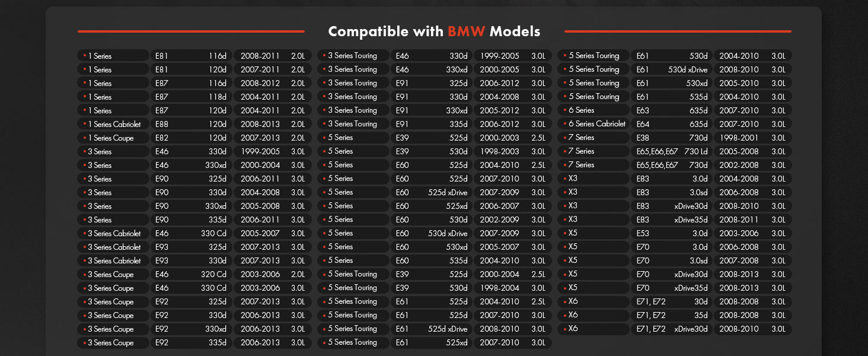868x356 pixels.
Task: Click "E93" in the 325d Cabriolet row
Action: (162, 247)
